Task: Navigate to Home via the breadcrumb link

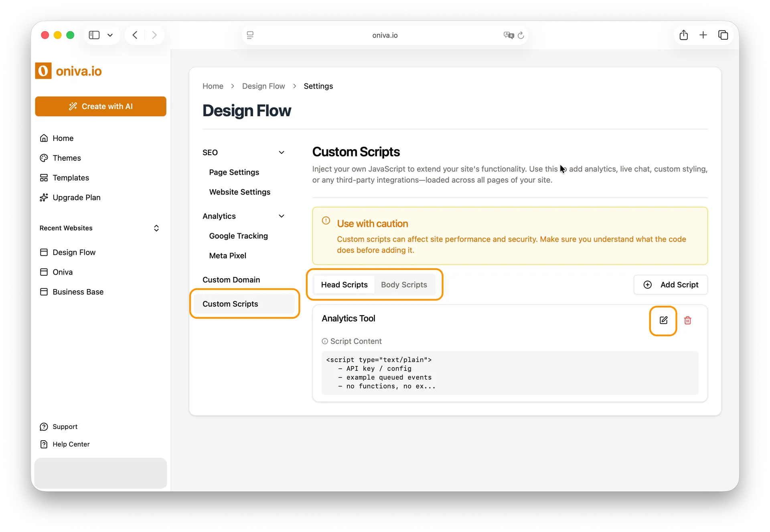Action: click(213, 86)
